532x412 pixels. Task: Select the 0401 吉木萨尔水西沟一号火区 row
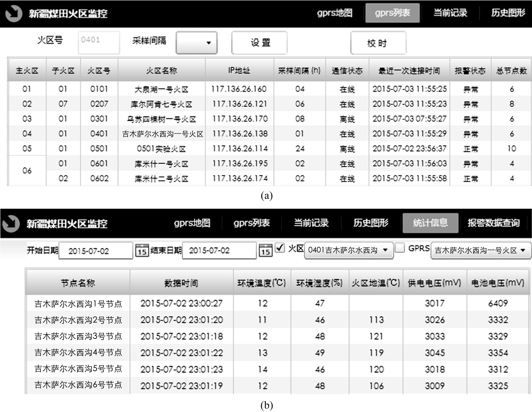coord(162,134)
